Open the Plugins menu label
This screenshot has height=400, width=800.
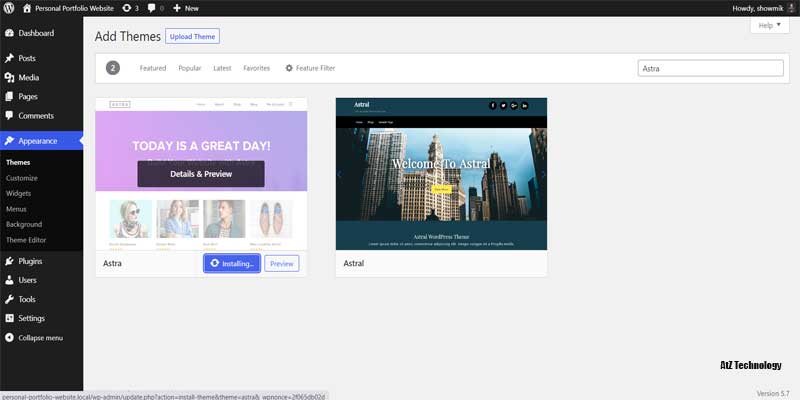[30, 261]
